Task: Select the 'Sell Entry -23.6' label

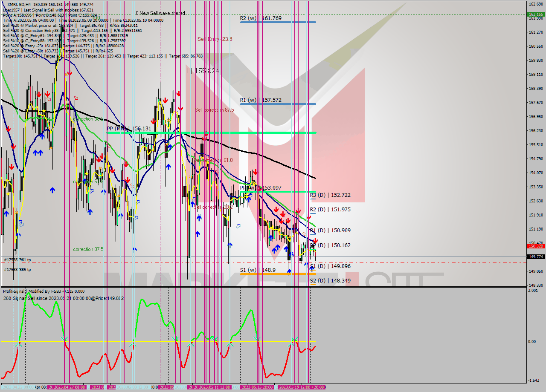Action: 215,39
